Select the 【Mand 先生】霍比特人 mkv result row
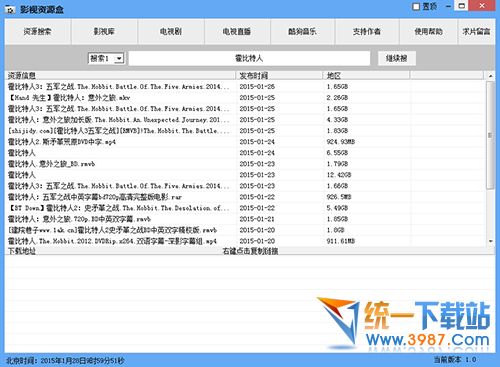This screenshot has height=367, width=500. click(x=245, y=98)
